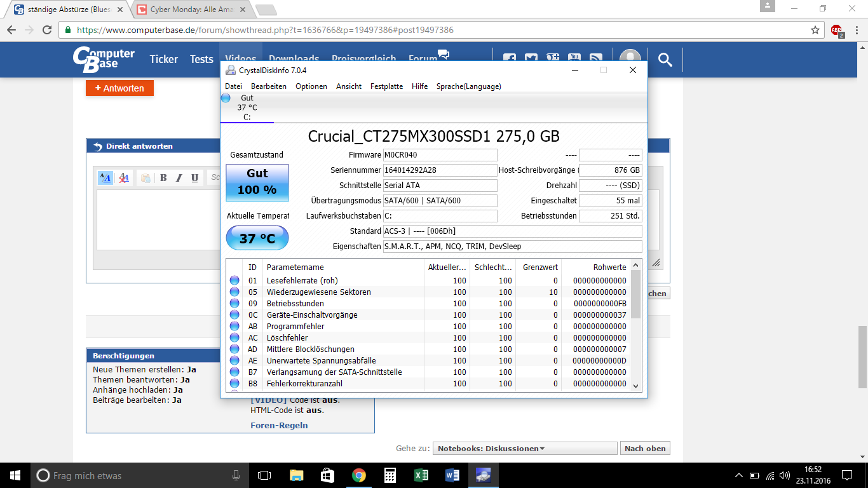The image size is (868, 488).
Task: Click the Task View taskbar icon
Action: pyautogui.click(x=264, y=475)
